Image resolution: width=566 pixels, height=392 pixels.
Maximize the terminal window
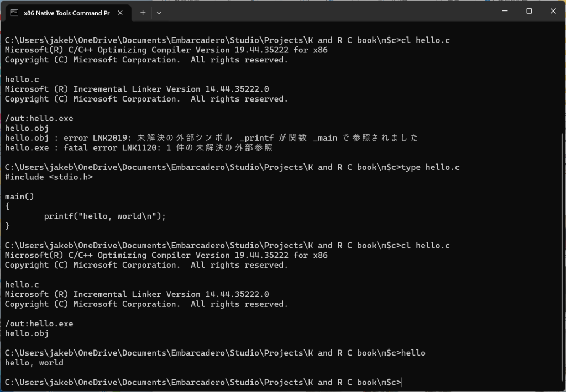point(529,12)
